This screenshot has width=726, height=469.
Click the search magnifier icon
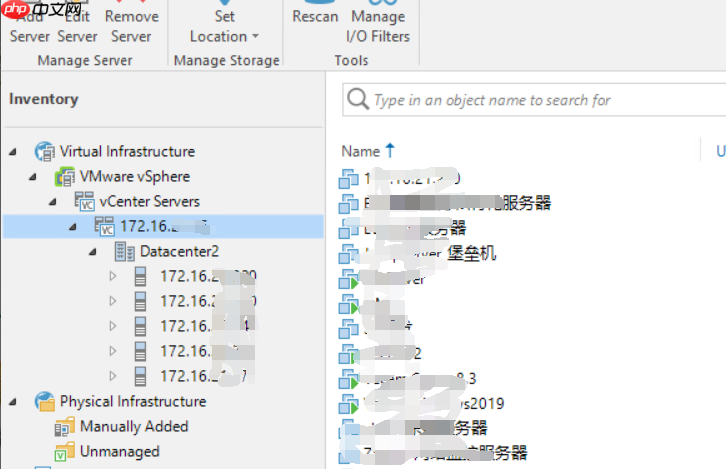pos(358,99)
